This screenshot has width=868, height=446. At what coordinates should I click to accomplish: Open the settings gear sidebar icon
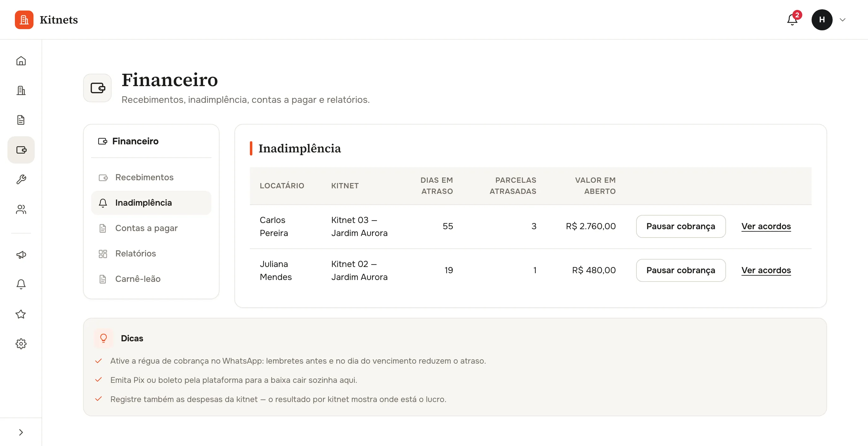point(21,344)
